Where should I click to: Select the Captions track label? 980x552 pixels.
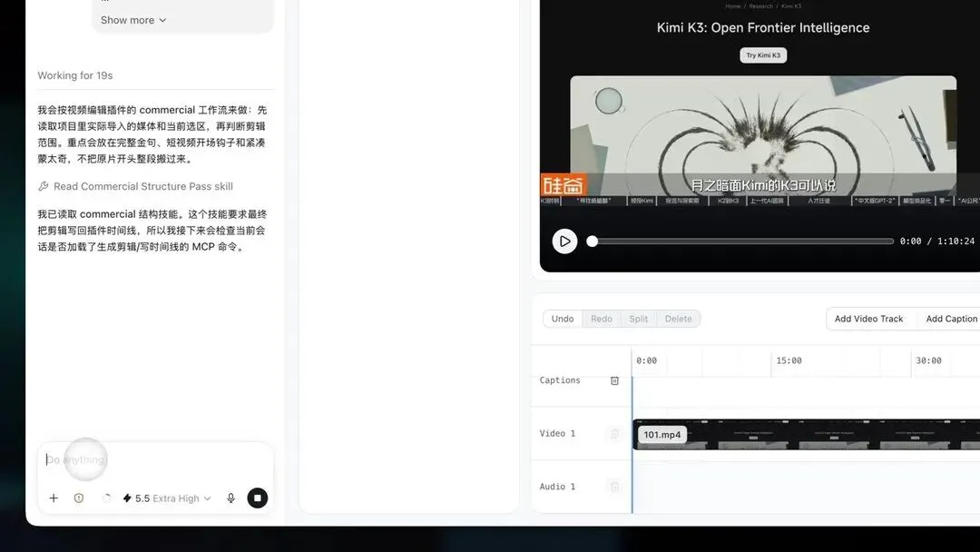click(x=560, y=380)
